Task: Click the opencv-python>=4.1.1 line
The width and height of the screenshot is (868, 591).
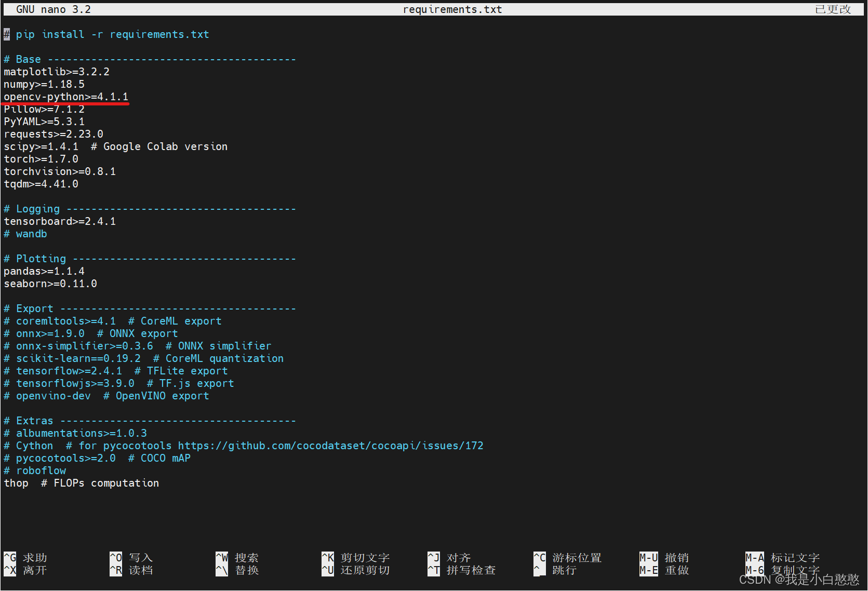Action: tap(66, 97)
